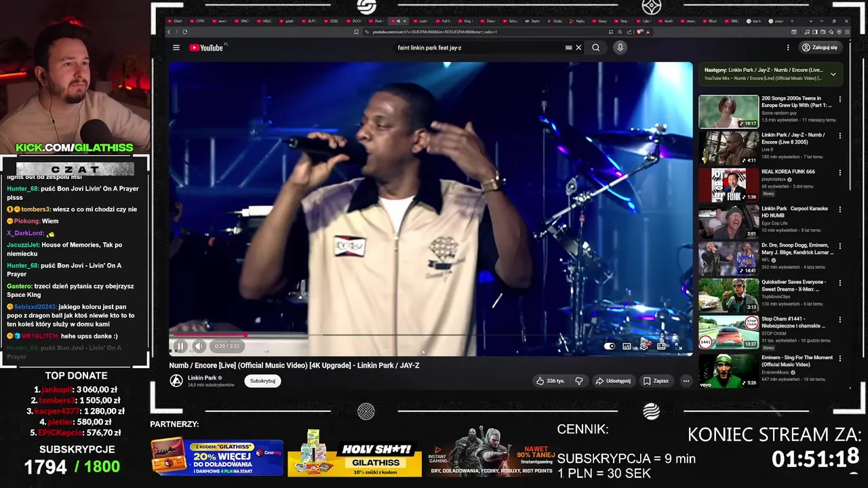Open options menu for Quicksilver video
The width and height of the screenshot is (868, 488).
click(x=840, y=283)
